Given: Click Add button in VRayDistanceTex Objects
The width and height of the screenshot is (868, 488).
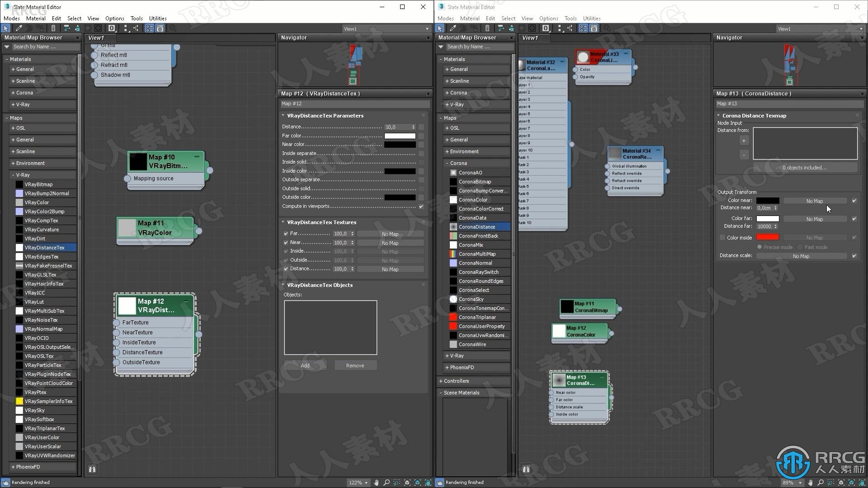Looking at the screenshot, I should coord(305,365).
